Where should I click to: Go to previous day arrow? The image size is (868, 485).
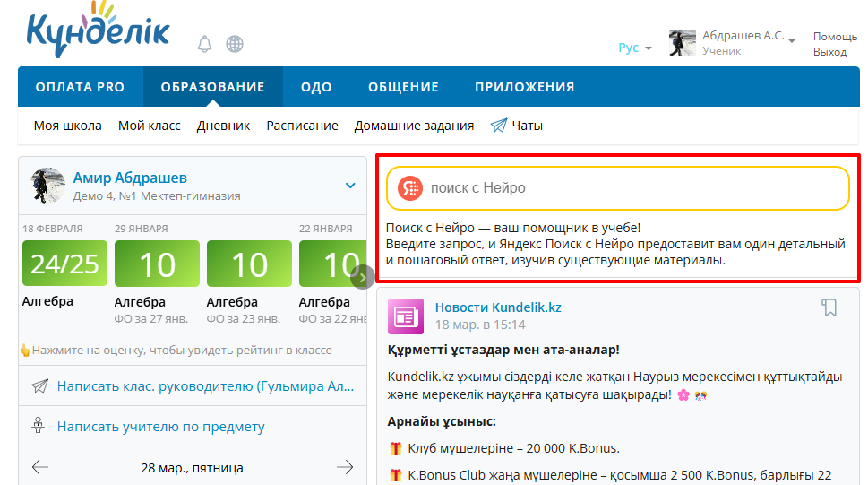[40, 467]
